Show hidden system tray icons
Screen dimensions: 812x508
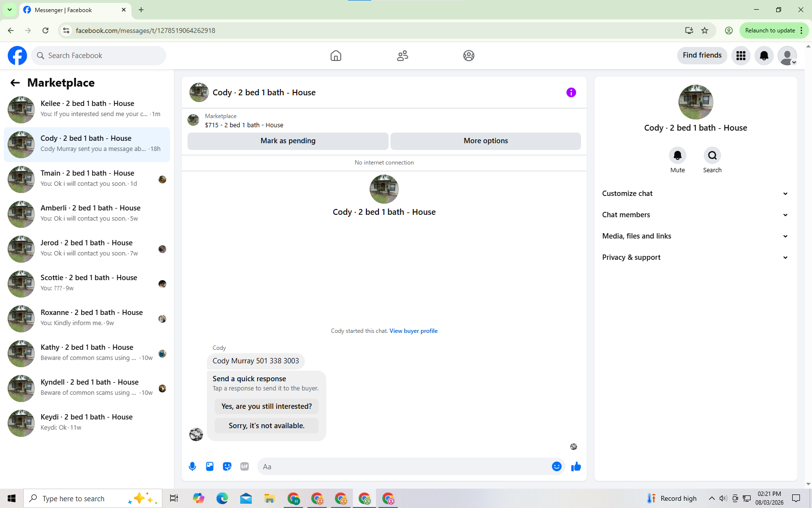[711, 498]
